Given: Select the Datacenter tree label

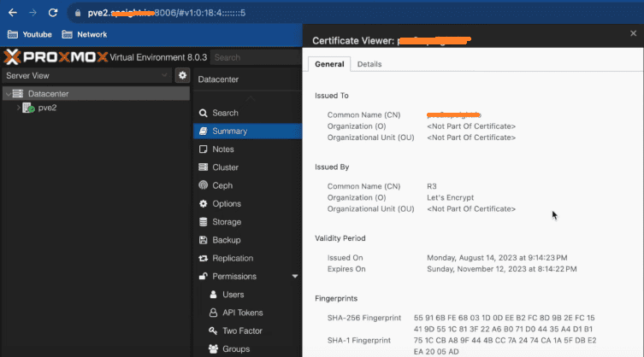Looking at the screenshot, I should [x=48, y=94].
